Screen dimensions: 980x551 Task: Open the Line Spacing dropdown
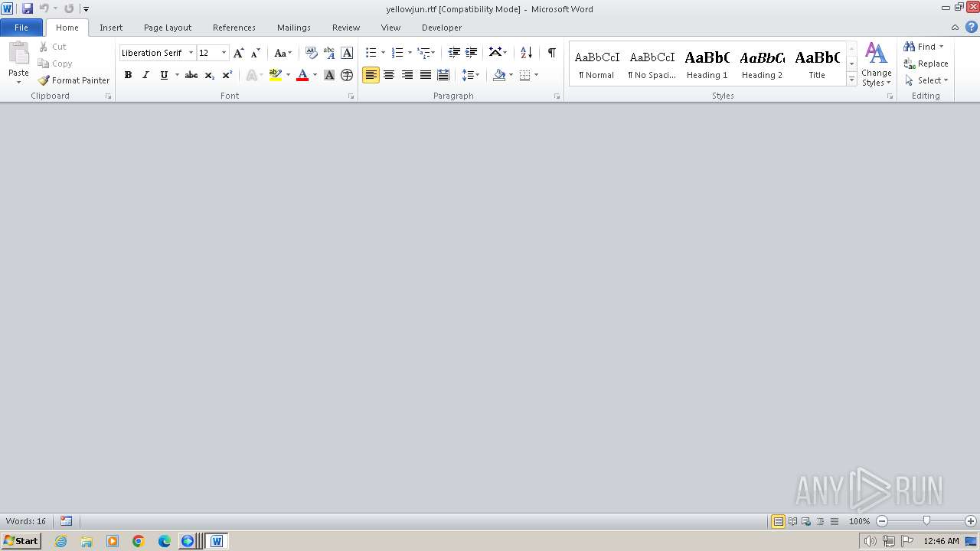point(471,75)
